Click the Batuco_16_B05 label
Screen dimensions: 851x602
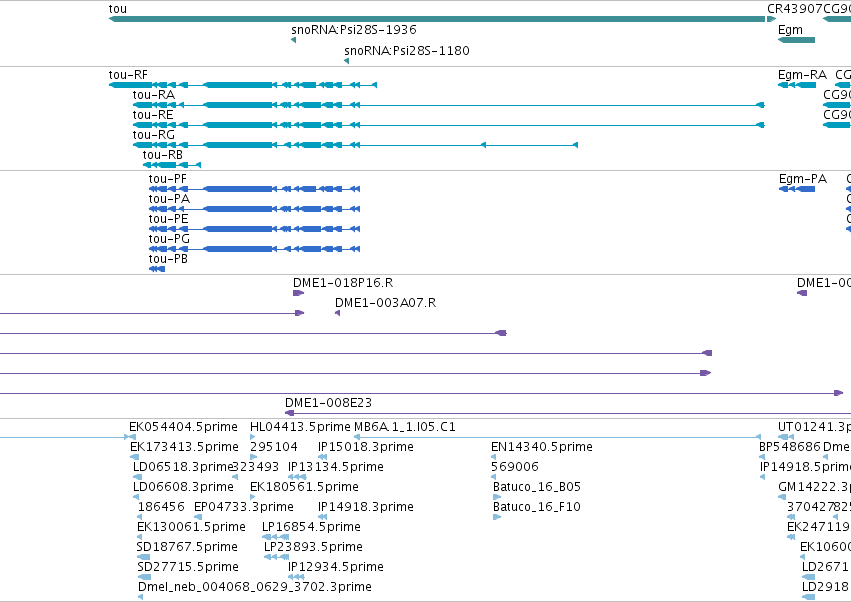pyautogui.click(x=537, y=487)
